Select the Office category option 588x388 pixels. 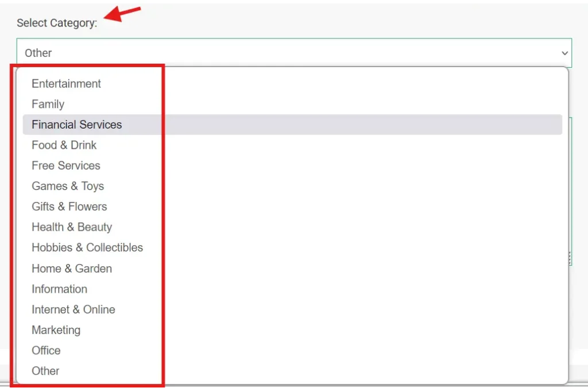tap(292, 351)
